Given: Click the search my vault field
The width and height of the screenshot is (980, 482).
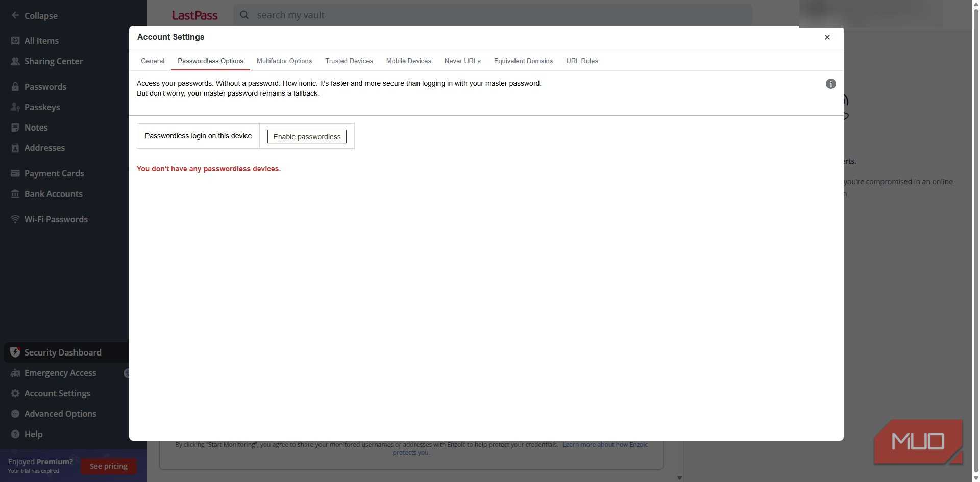Looking at the screenshot, I should [493, 15].
